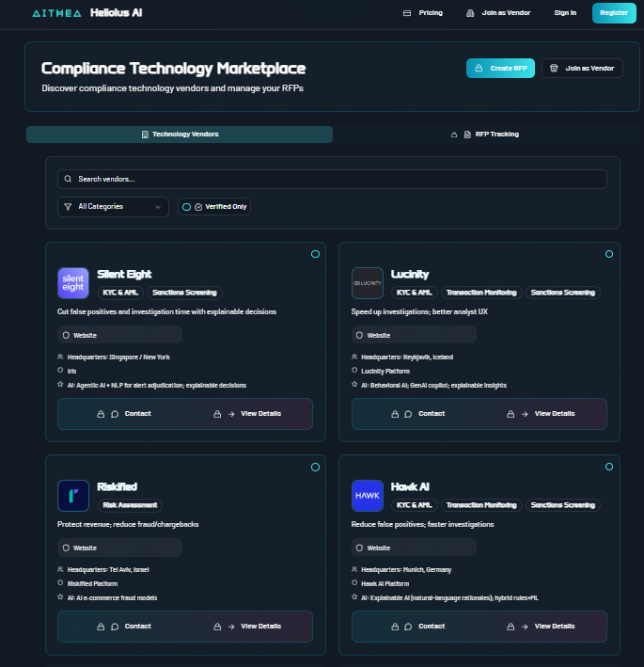Click the building icon in the Technology Vendors tab
Screen dimensions: 644x667
[145, 135]
